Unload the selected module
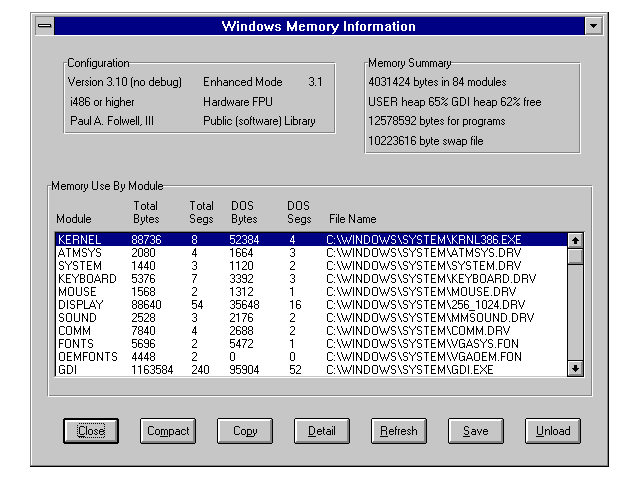 [552, 431]
